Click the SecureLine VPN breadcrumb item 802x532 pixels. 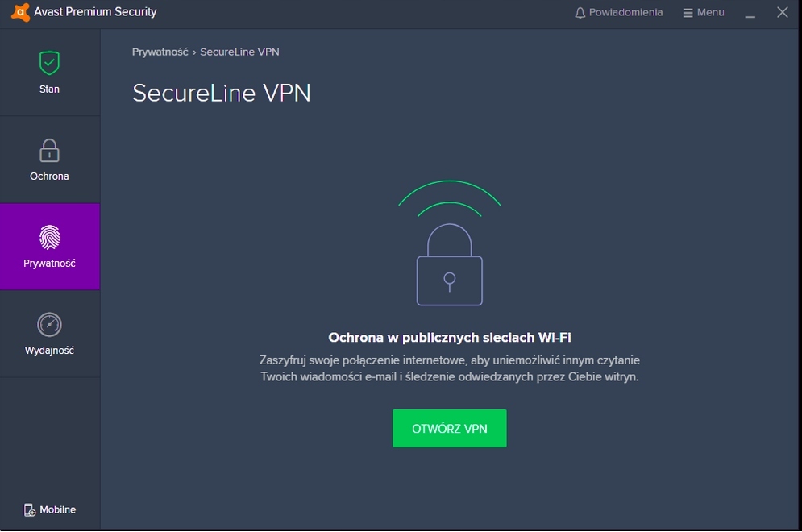coord(239,52)
